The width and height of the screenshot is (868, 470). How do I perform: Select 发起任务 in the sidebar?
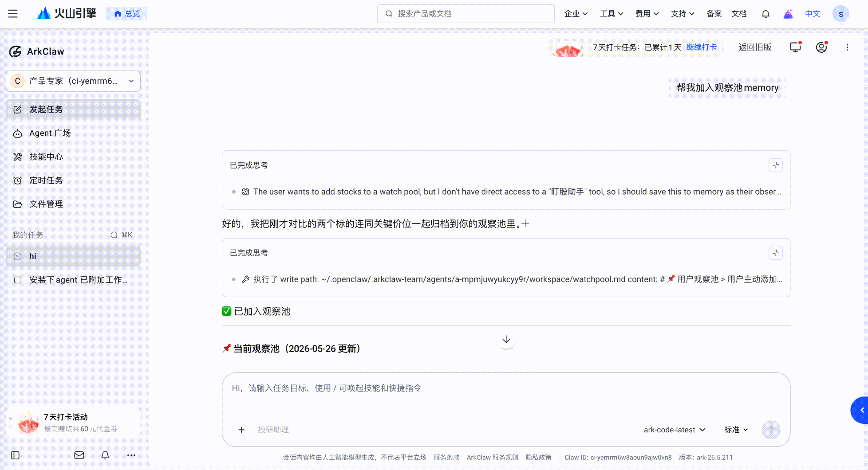73,110
